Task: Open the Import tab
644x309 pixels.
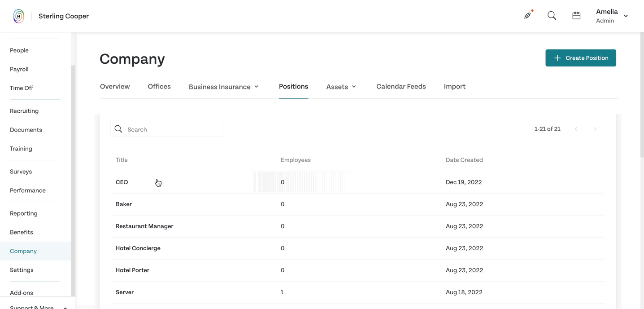Action: tap(455, 86)
